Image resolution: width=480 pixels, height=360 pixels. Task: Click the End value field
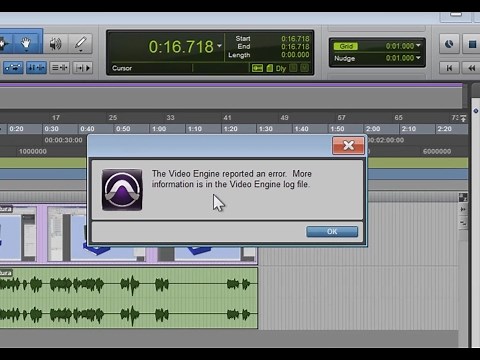coord(295,47)
